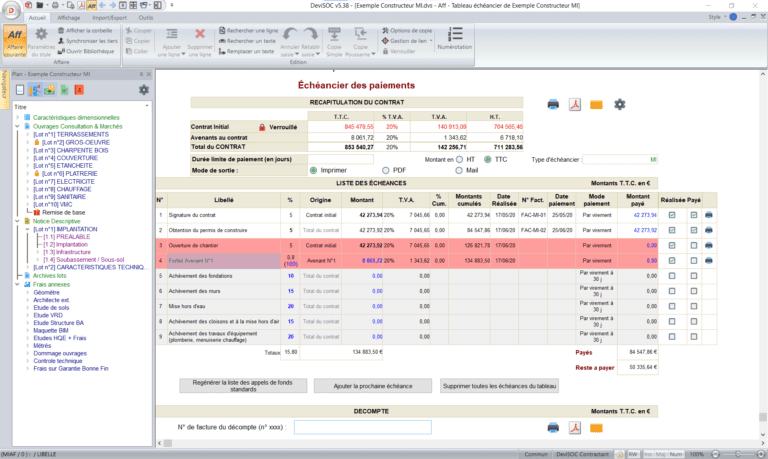The height and width of the screenshot is (459, 768).
Task: Click the red icon in navigator toolbar
Action: [79, 90]
